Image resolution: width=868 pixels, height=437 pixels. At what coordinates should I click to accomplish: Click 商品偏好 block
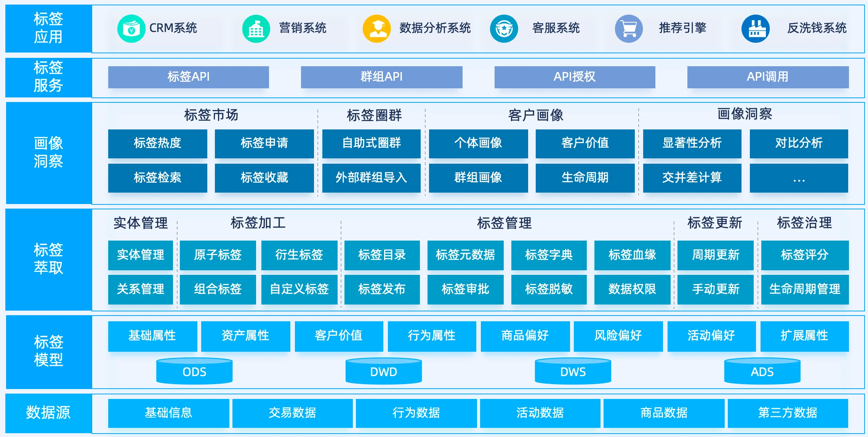click(x=525, y=336)
